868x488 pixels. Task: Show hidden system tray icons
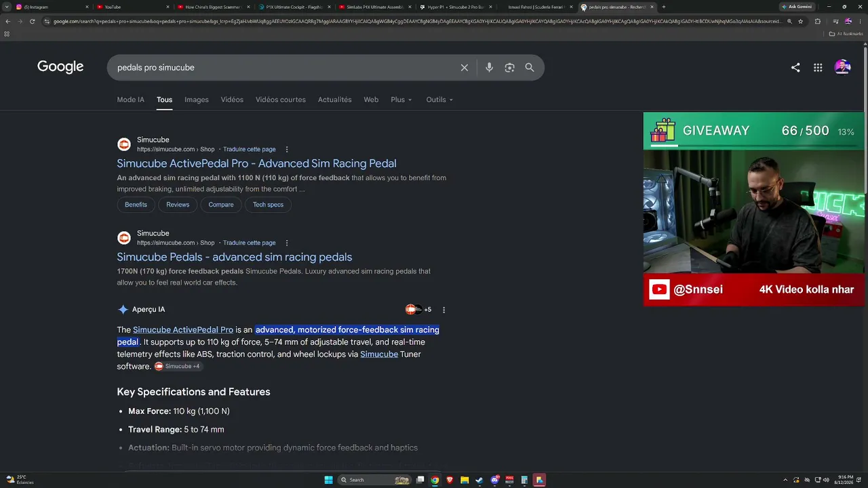pos(785,480)
